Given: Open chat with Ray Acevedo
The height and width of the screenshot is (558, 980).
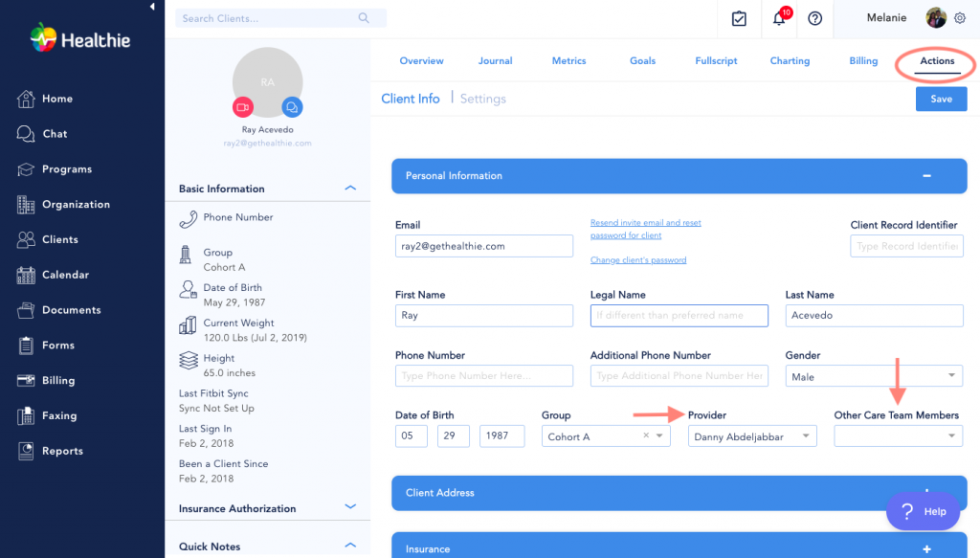Looking at the screenshot, I should [x=292, y=106].
